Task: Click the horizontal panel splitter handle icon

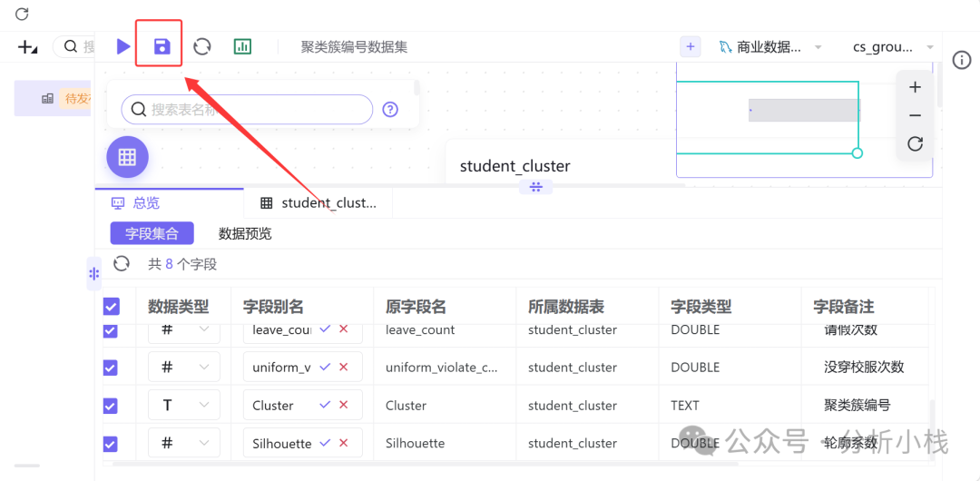Action: [535, 186]
